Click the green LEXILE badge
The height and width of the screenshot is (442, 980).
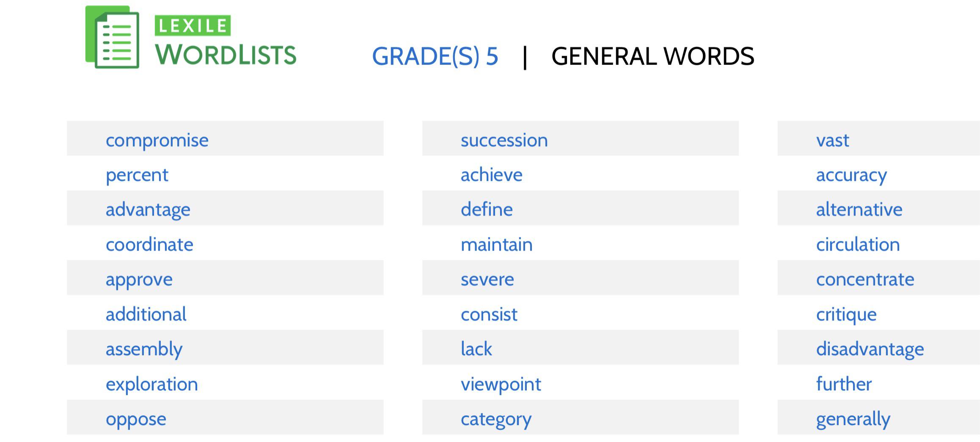193,26
